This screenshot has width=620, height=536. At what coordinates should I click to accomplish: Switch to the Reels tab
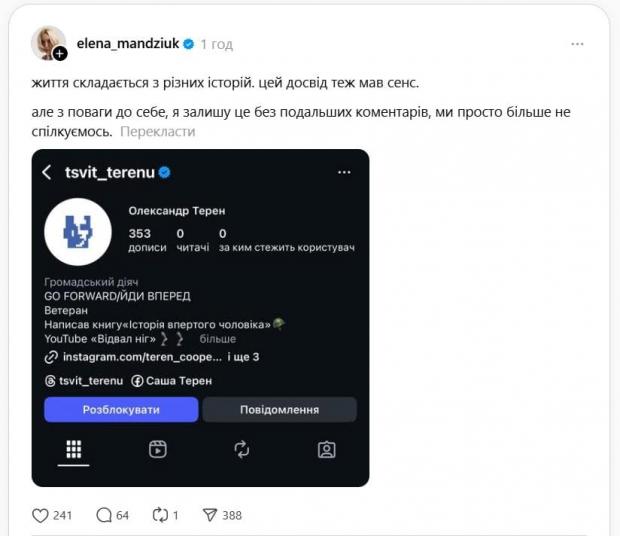[x=158, y=449]
